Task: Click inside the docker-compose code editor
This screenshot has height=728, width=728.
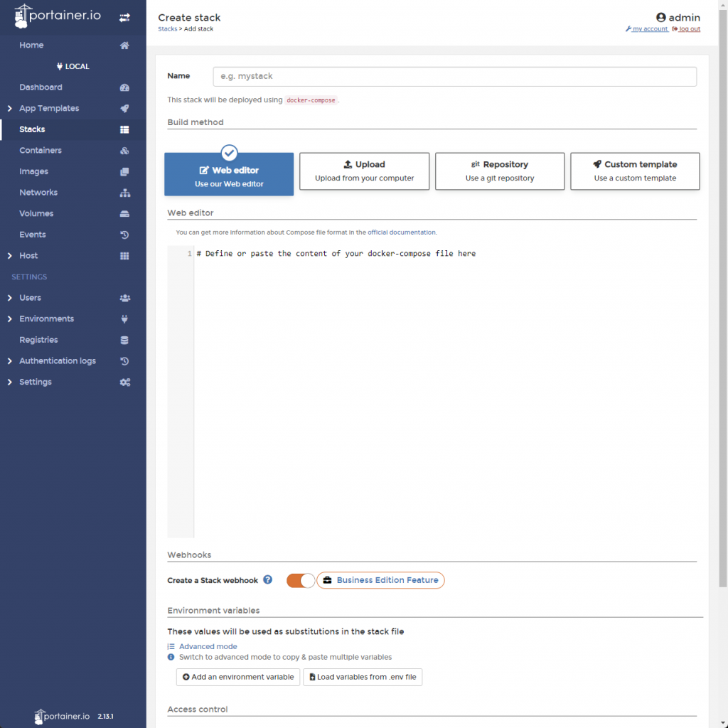Action: tap(446, 392)
